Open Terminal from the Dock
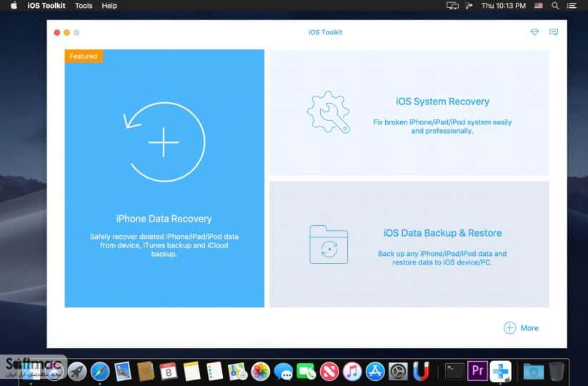Viewport: 588px width, 386px height. click(454, 372)
